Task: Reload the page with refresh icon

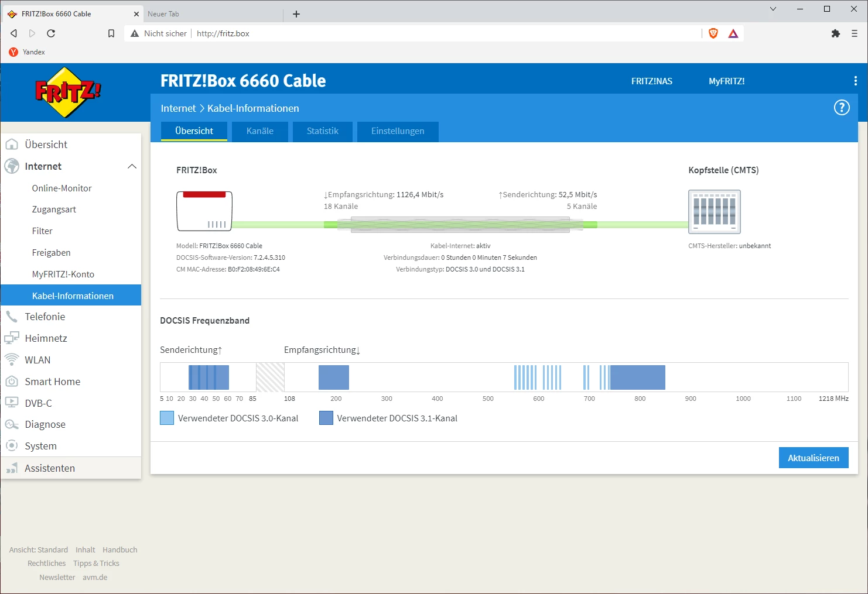Action: pos(51,33)
